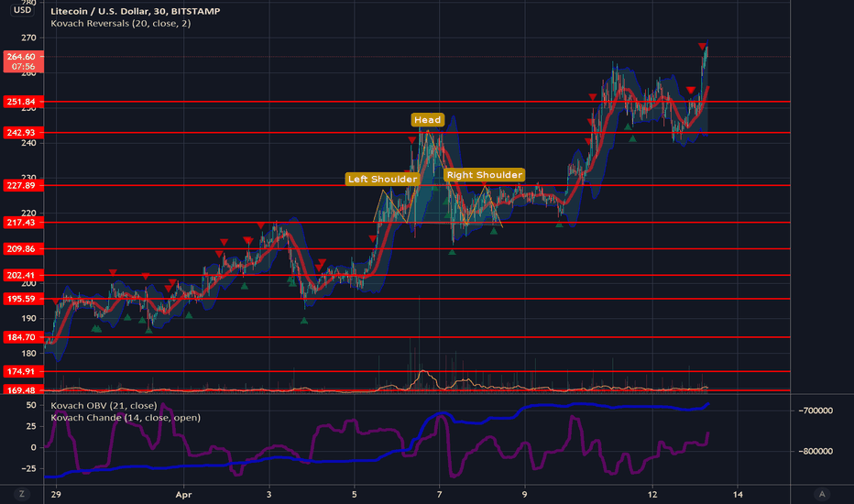Open the Kovach Reversals indicator label

pos(120,24)
